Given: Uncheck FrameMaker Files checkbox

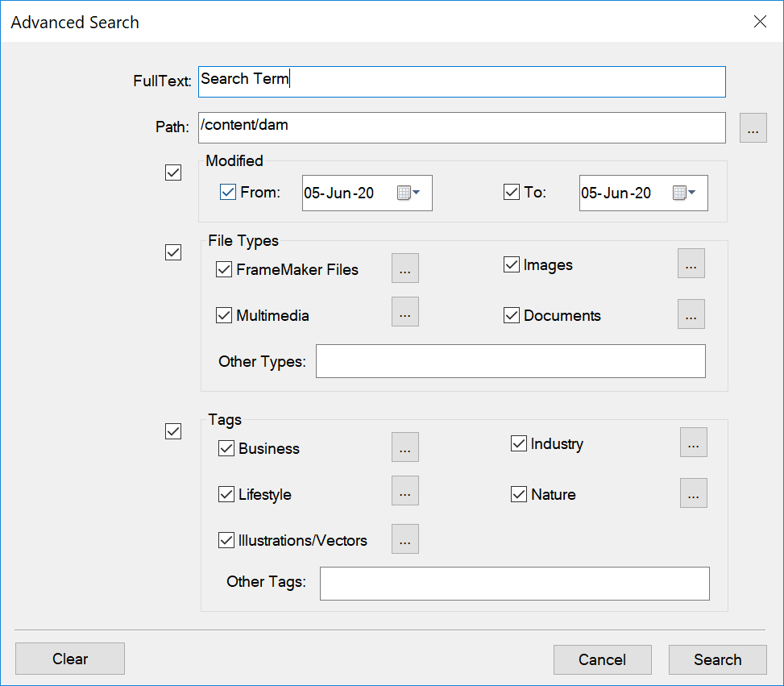Looking at the screenshot, I should click(224, 269).
